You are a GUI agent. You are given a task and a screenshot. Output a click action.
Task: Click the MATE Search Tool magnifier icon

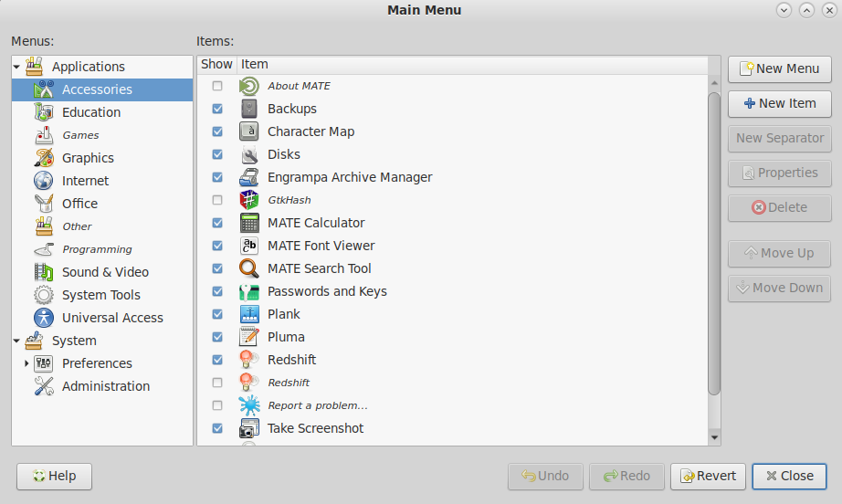pyautogui.click(x=249, y=268)
